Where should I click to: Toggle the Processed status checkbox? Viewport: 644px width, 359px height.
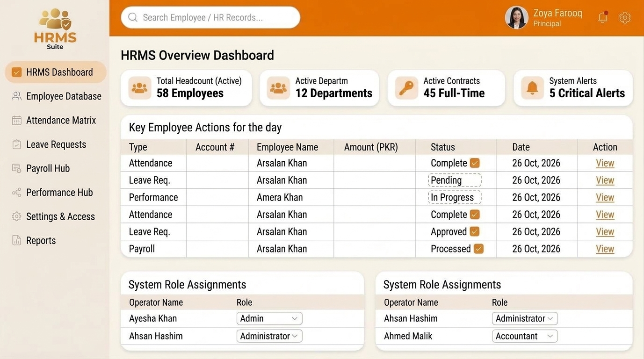click(x=478, y=249)
